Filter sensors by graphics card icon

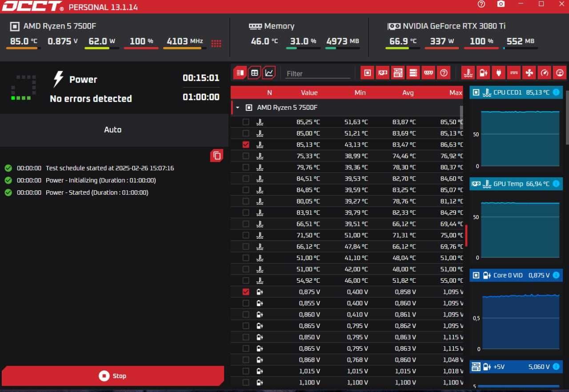click(x=382, y=73)
